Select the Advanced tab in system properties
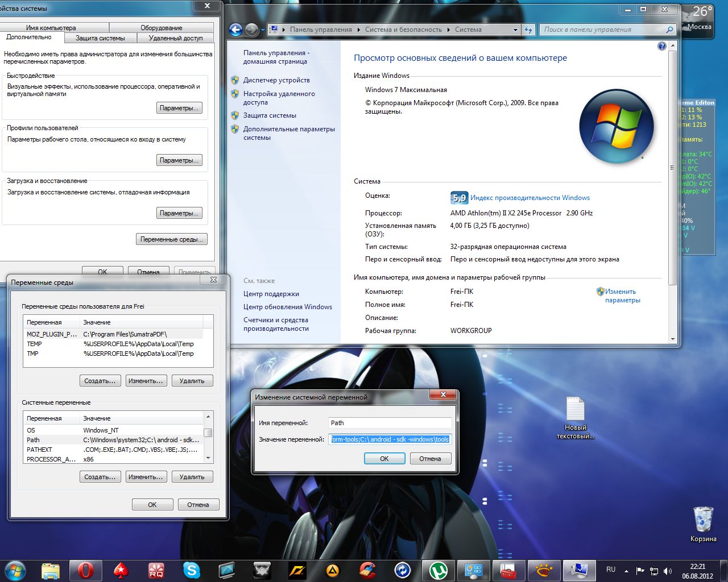The image size is (728, 582). (29, 37)
